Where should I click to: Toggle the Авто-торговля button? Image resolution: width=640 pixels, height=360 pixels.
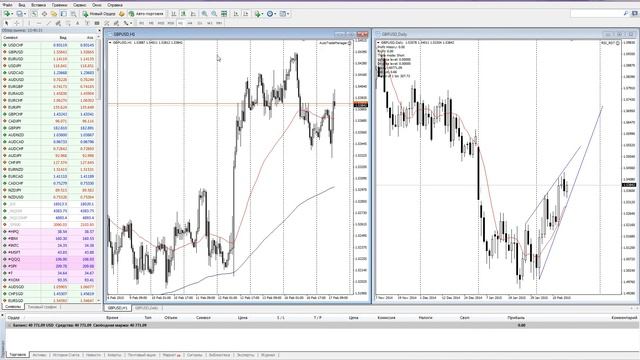(146, 13)
